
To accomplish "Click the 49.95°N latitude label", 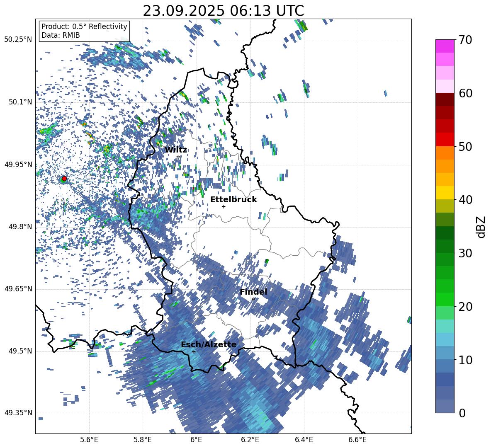I will tap(18, 165).
